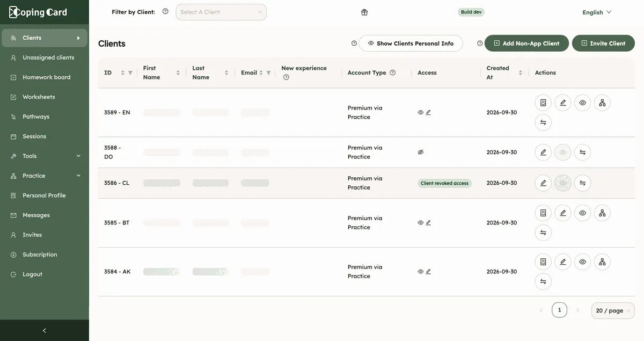Click Logout in sidebar
The height and width of the screenshot is (341, 644).
[x=45, y=274]
